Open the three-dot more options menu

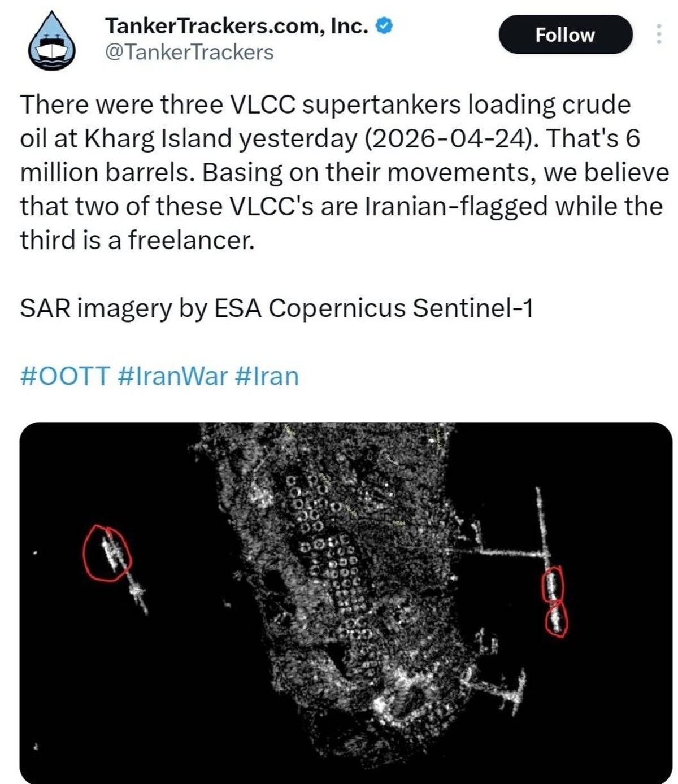[658, 34]
